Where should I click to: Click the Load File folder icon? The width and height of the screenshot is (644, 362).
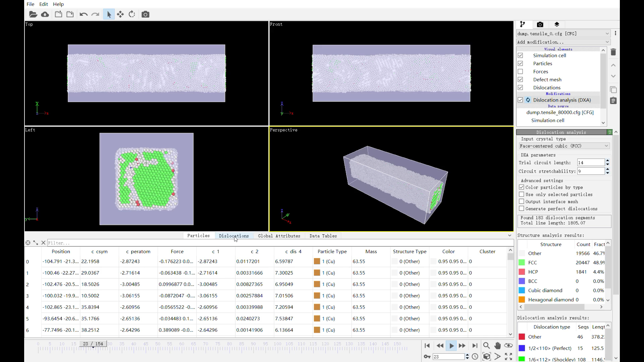click(x=33, y=14)
